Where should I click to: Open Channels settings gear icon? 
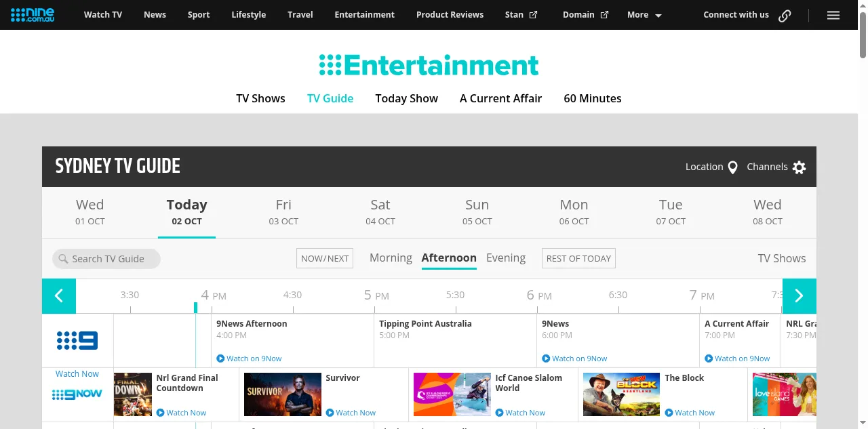pos(800,167)
